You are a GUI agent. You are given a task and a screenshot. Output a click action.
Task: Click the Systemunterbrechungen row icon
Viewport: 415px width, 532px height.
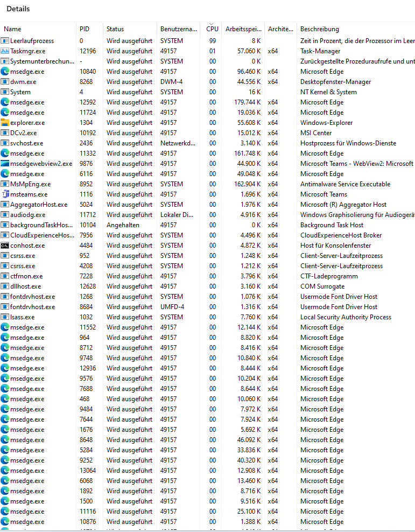[5, 61]
